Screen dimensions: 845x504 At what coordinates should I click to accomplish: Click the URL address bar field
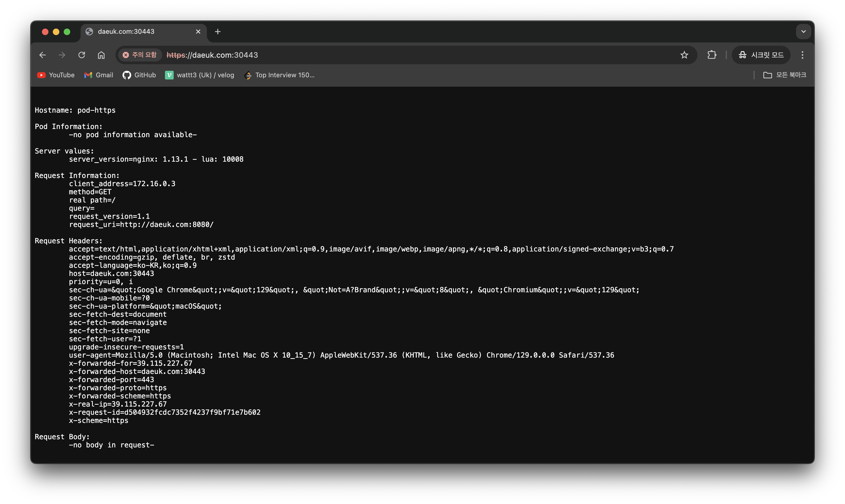(x=408, y=55)
